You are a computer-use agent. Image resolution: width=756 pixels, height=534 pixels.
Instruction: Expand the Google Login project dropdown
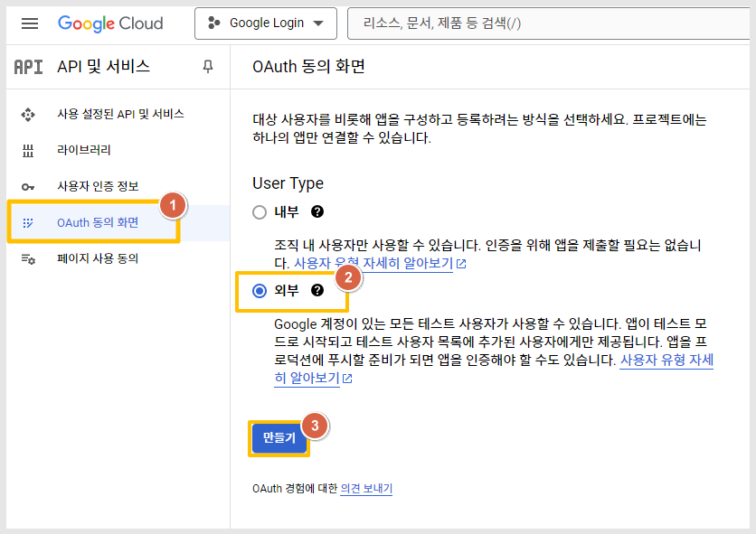click(x=266, y=23)
